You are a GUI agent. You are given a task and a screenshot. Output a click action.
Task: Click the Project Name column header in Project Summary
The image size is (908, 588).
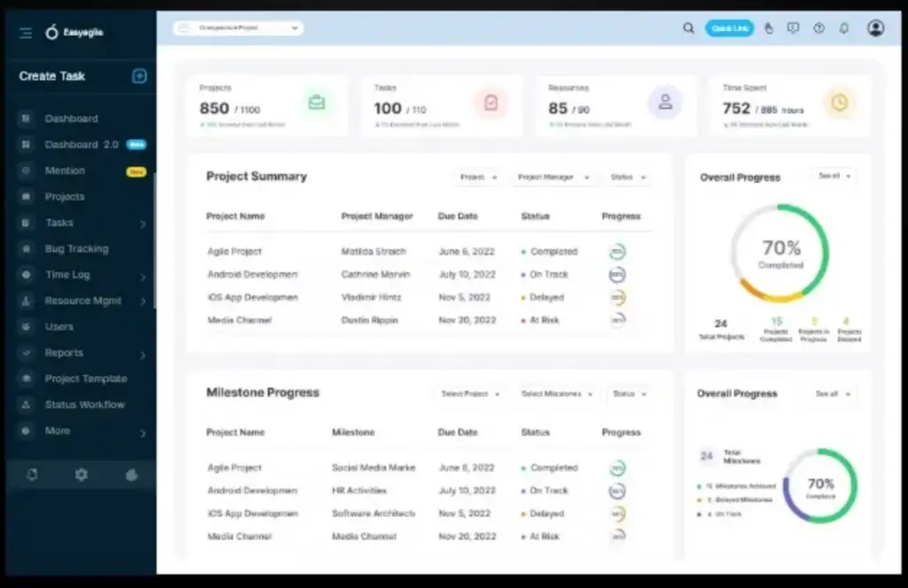pos(235,216)
